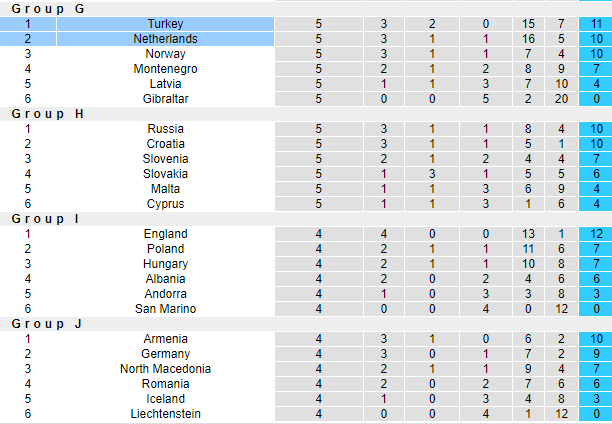Screen dimensions: 612x424
Task: Click on Montenegro team row name
Action: [165, 69]
